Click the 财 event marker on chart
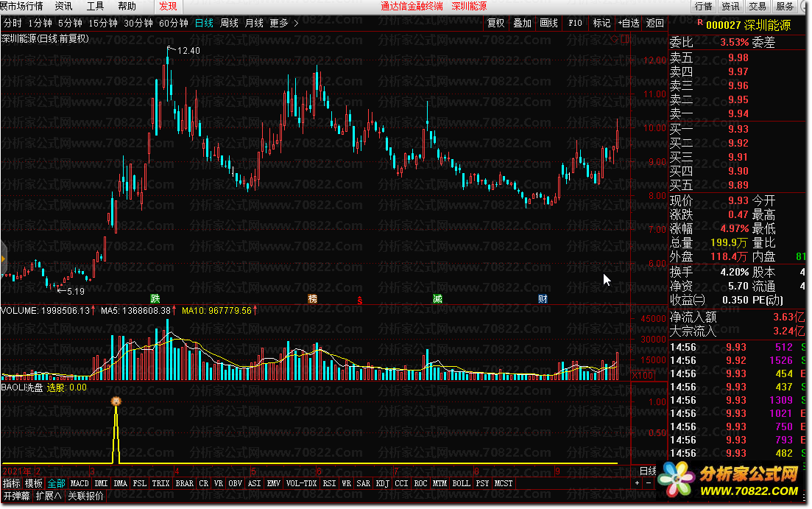This screenshot has height=509, width=812. (x=543, y=298)
